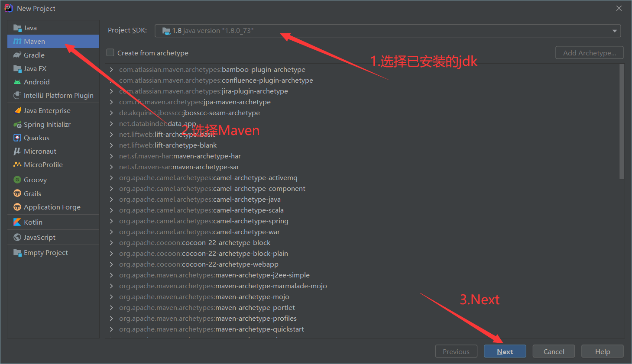Viewport: 632px width, 364px height.
Task: Close the New Project dialog
Action: click(x=619, y=8)
